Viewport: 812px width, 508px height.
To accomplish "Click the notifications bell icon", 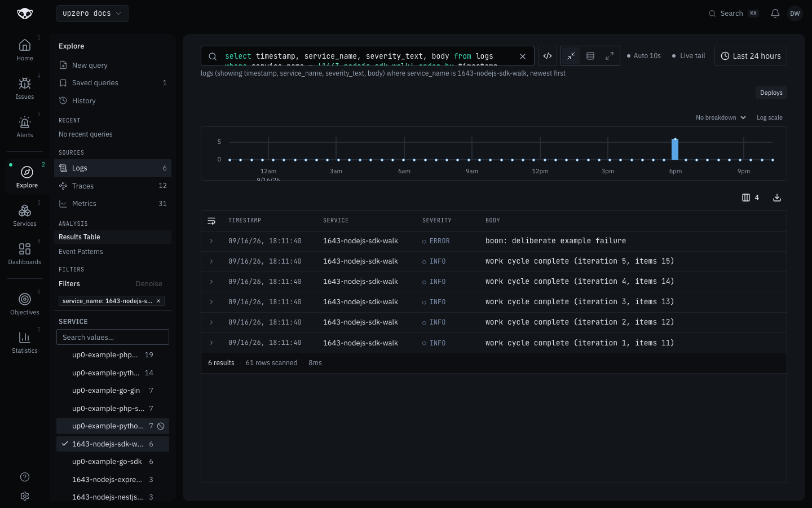I will (x=775, y=14).
